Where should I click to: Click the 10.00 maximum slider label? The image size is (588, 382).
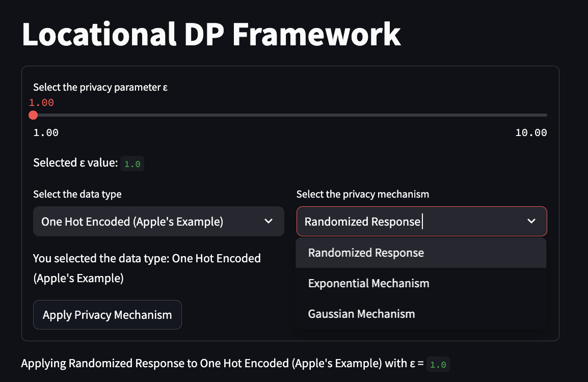pos(531,133)
